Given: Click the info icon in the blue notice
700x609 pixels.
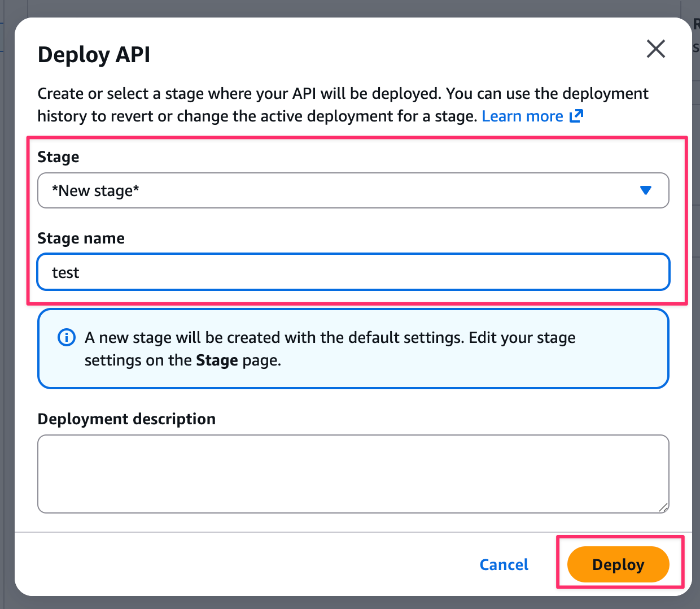Looking at the screenshot, I should click(x=67, y=338).
